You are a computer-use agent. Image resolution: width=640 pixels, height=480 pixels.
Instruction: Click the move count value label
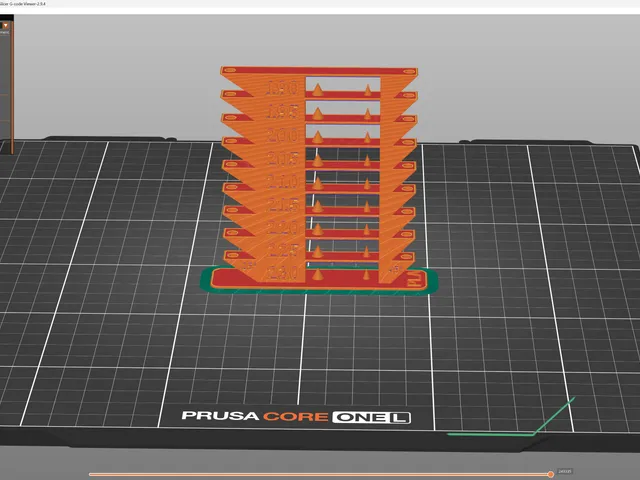click(x=564, y=471)
